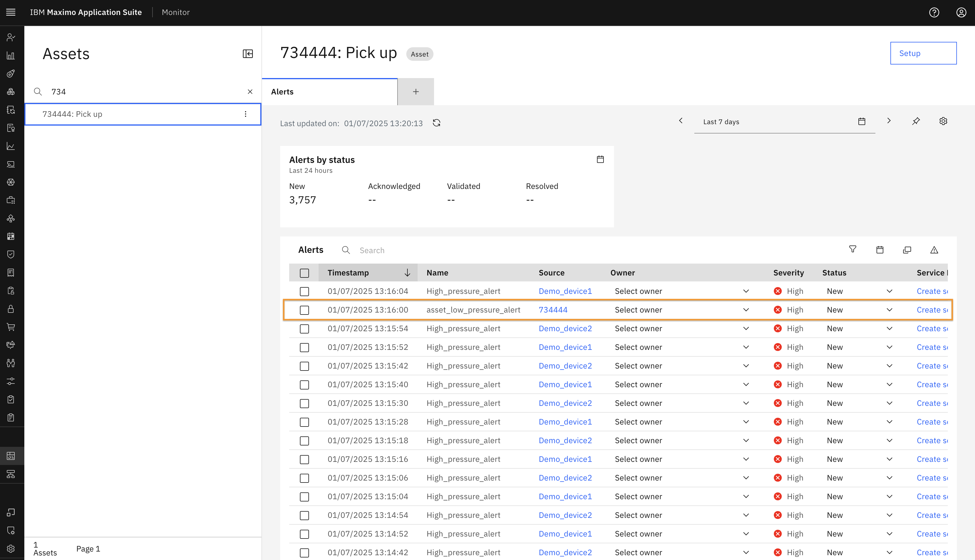Check the 13:15:42 alert row checkbox
The image size is (975, 560).
304,366
